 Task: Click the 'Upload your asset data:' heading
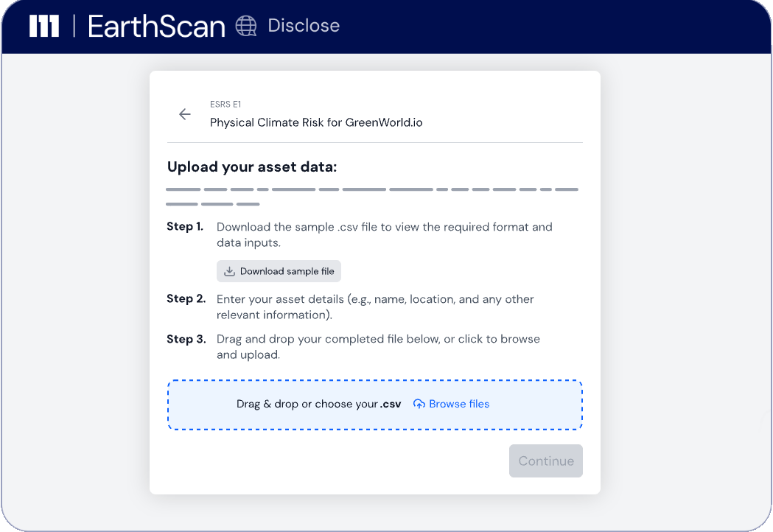252,167
